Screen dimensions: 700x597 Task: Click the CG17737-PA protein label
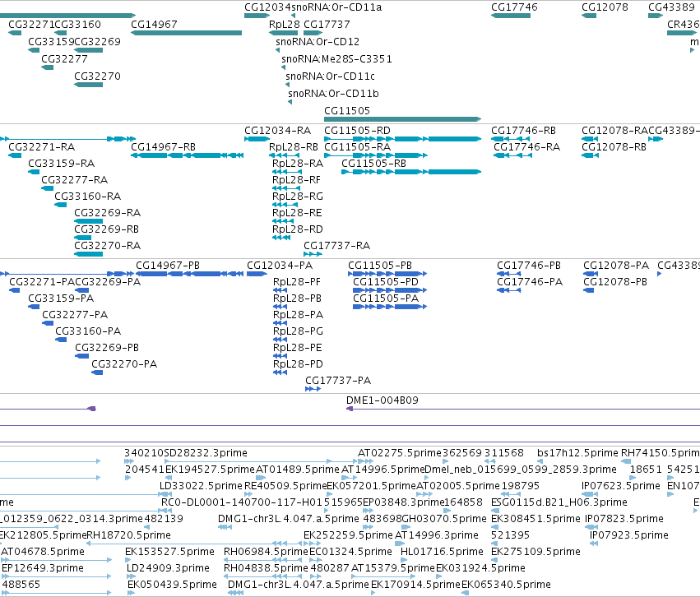pos(338,381)
